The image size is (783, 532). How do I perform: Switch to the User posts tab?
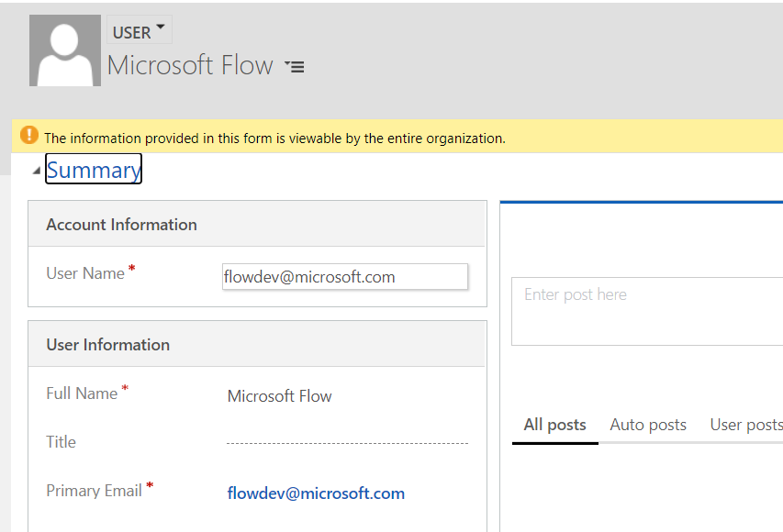coord(746,425)
